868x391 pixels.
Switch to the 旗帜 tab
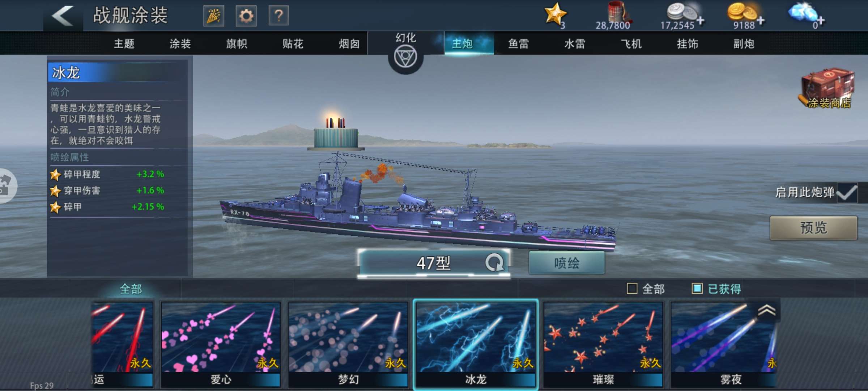click(x=237, y=44)
